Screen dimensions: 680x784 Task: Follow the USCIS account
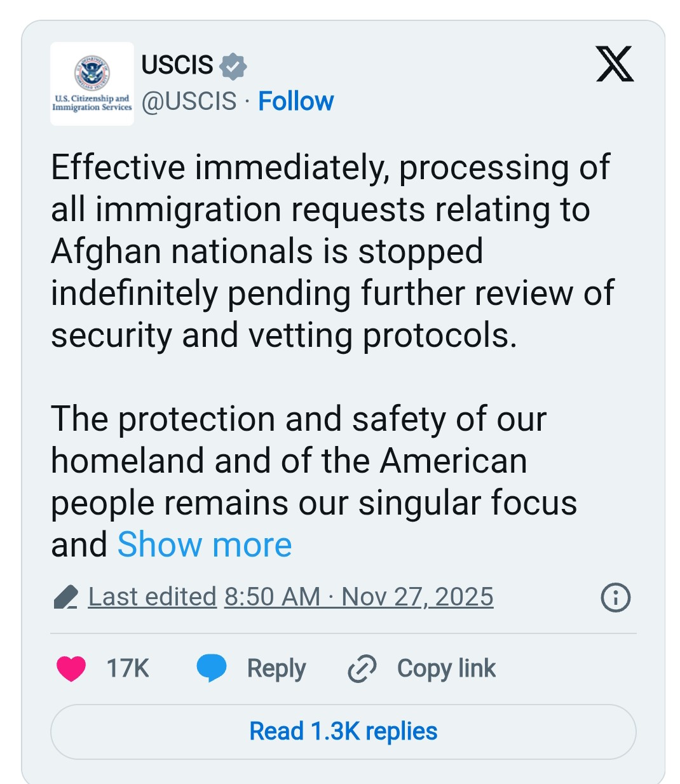point(296,102)
